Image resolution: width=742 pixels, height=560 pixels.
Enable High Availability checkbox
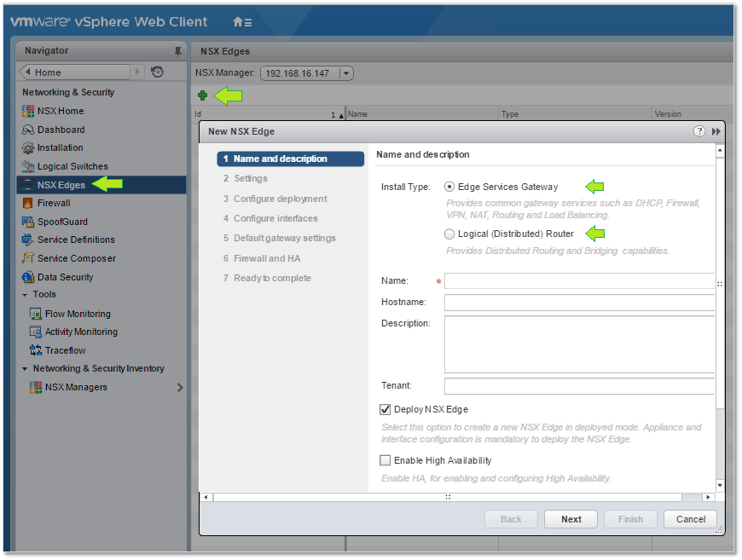tap(385, 460)
